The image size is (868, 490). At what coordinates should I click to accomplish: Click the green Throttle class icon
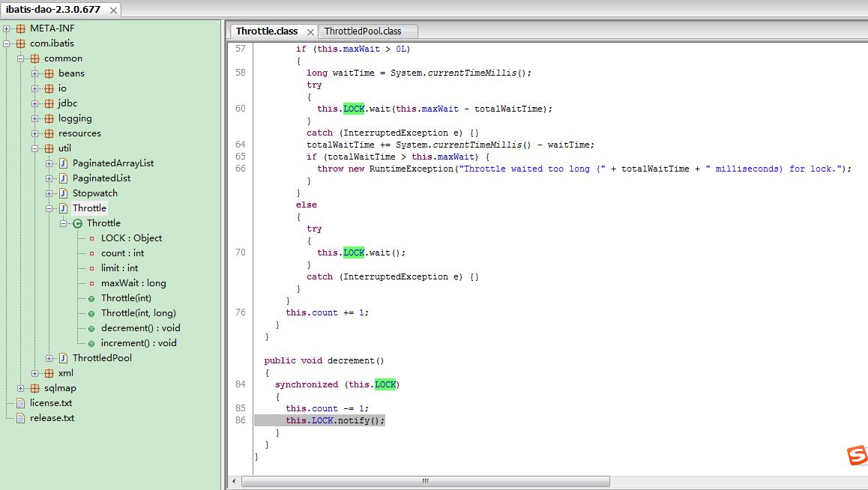click(x=77, y=223)
